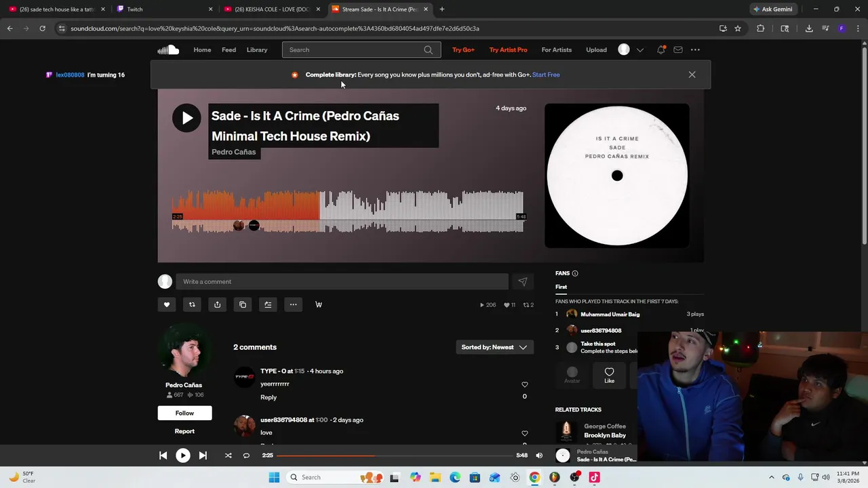Click the Like heart button in fans panel
Viewport: 868px width, 488px height.
(x=609, y=375)
